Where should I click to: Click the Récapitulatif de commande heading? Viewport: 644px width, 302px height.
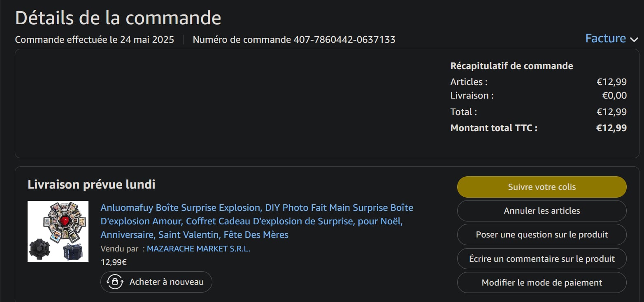click(x=511, y=66)
